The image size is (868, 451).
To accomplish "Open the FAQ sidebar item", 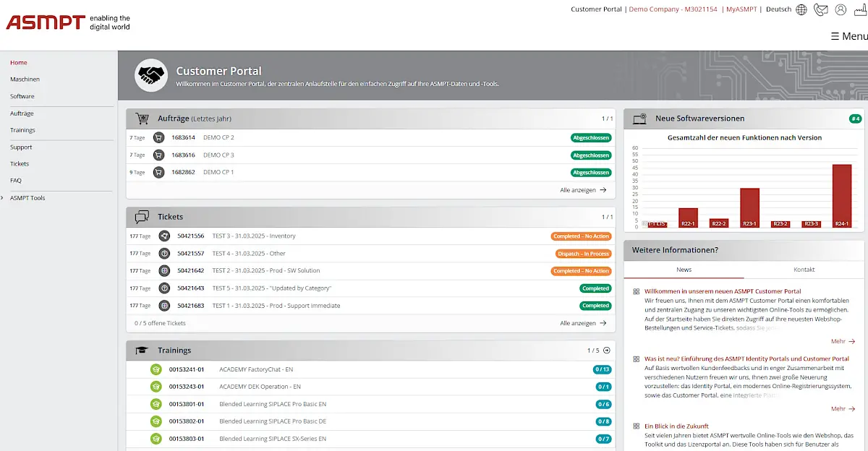I will pyautogui.click(x=16, y=181).
